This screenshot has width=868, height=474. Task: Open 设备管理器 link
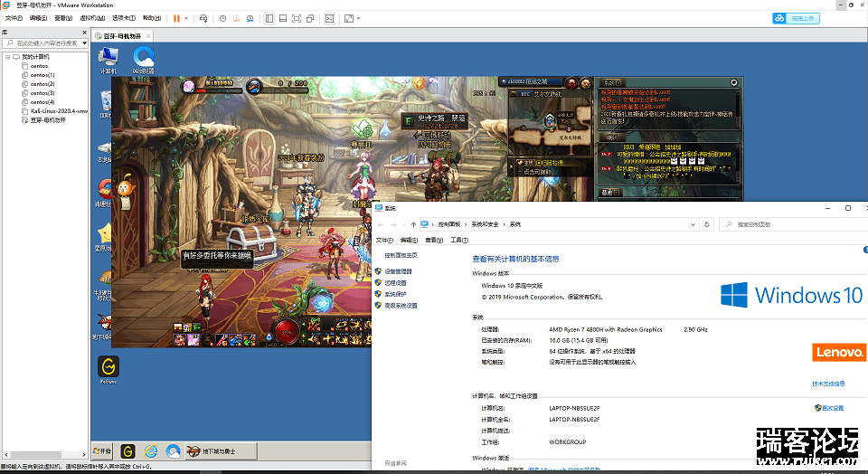click(398, 271)
